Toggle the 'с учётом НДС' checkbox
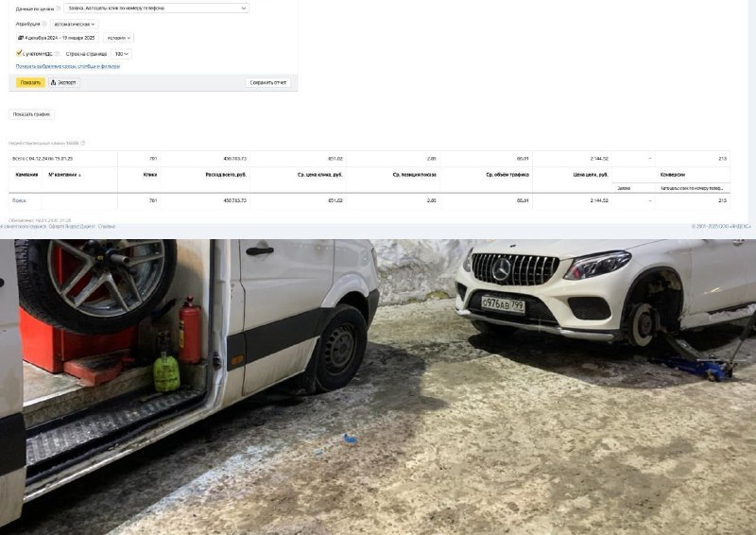Screen dimensions: 756x535 [x=19, y=53]
